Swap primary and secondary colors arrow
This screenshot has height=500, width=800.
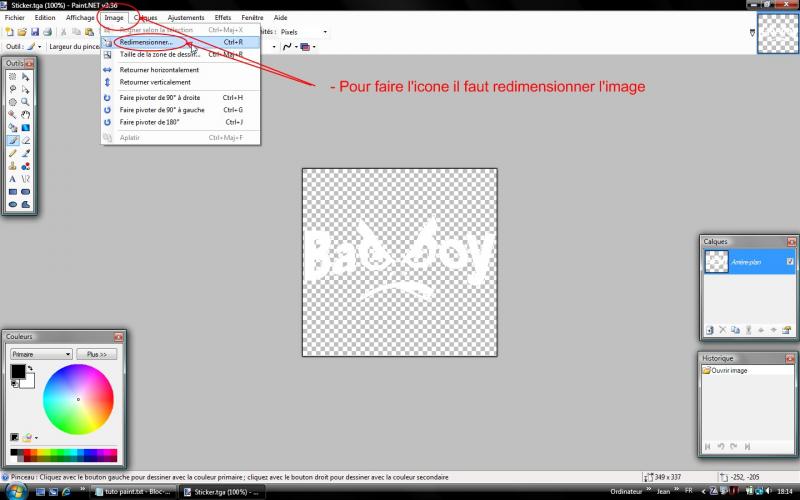[30, 368]
